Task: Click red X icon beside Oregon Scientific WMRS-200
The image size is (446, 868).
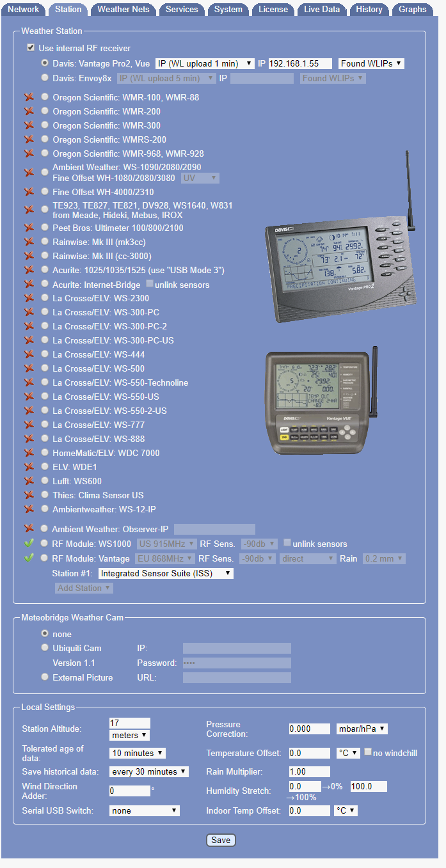Action: (29, 139)
